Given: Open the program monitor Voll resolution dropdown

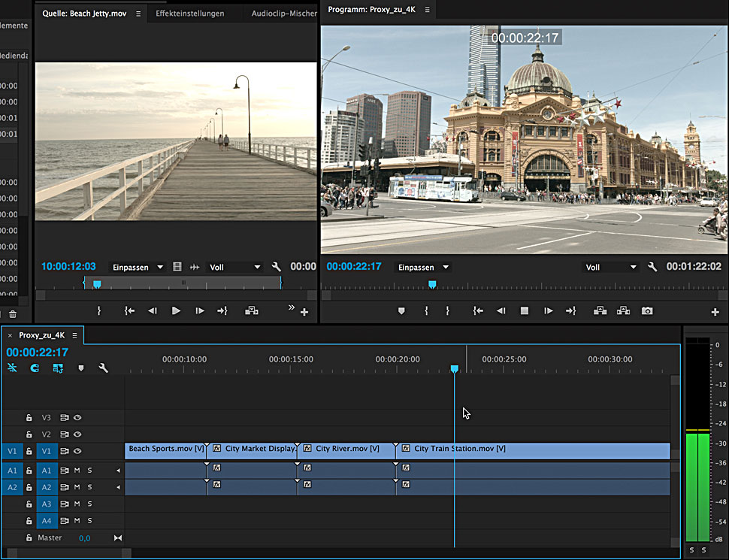Looking at the screenshot, I should pyautogui.click(x=612, y=267).
